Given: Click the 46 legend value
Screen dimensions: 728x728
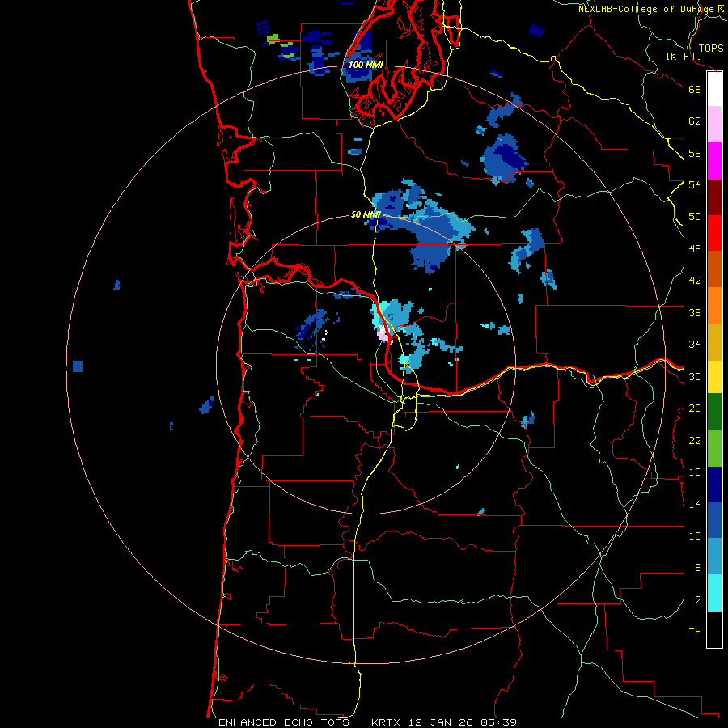Looking at the screenshot, I should (x=695, y=249).
